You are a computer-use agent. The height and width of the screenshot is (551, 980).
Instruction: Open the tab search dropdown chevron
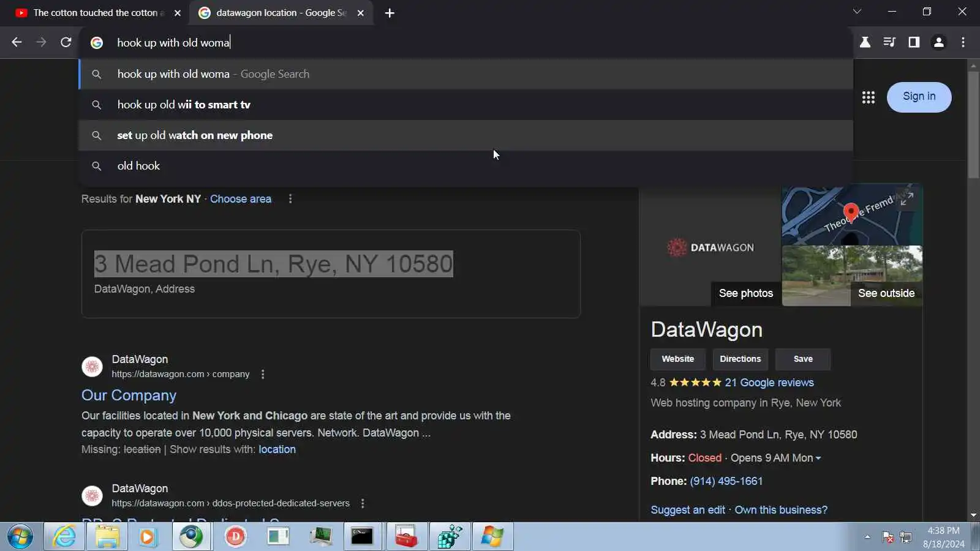[857, 12]
